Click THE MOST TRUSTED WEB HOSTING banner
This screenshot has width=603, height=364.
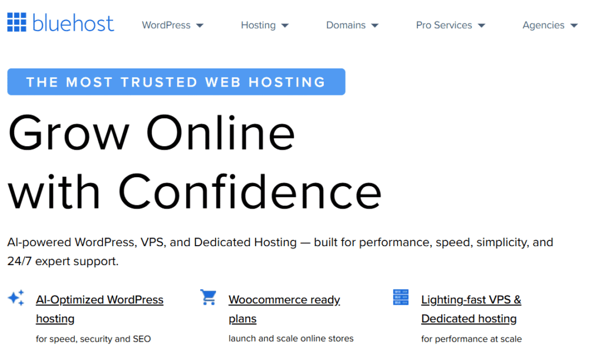tap(175, 82)
